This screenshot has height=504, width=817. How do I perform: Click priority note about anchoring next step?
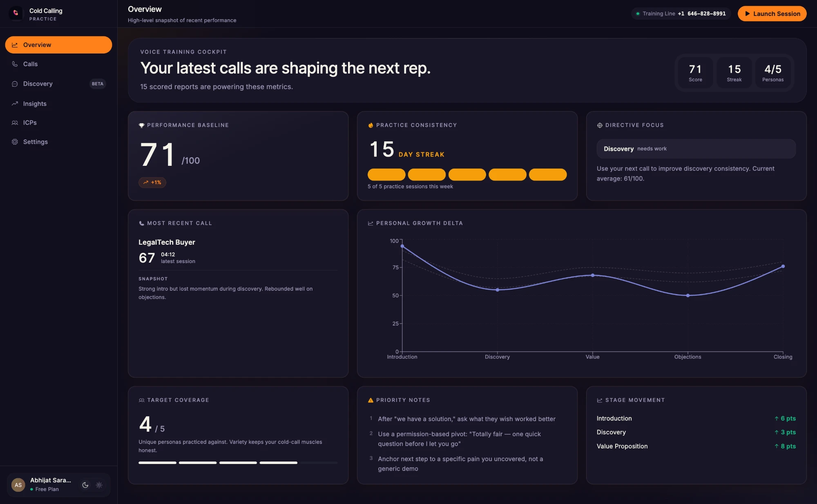(460, 464)
